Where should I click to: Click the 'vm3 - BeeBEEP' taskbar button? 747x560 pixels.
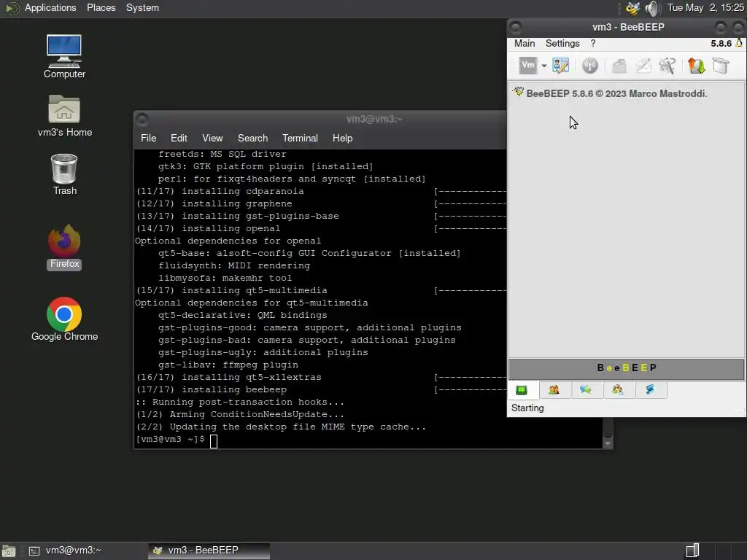(x=209, y=551)
